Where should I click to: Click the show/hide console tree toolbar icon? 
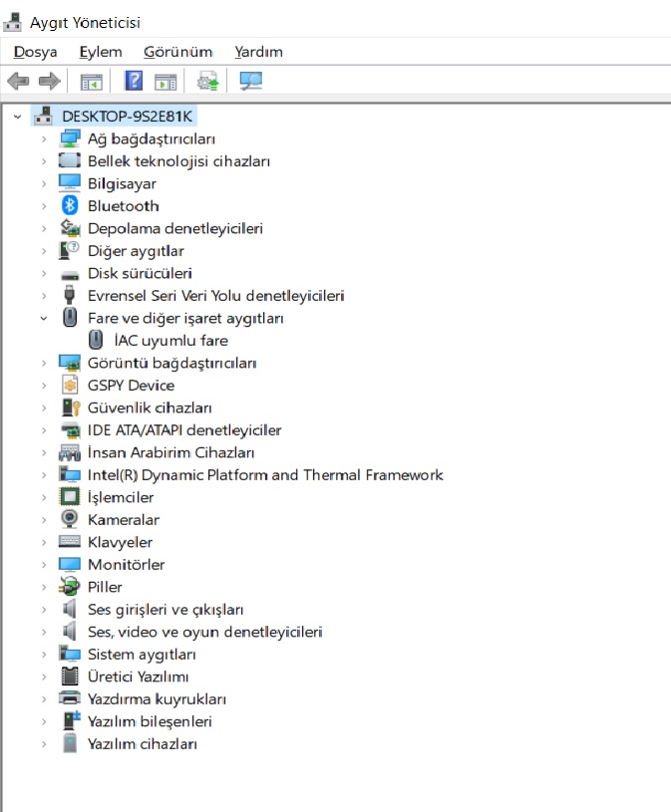coord(91,82)
